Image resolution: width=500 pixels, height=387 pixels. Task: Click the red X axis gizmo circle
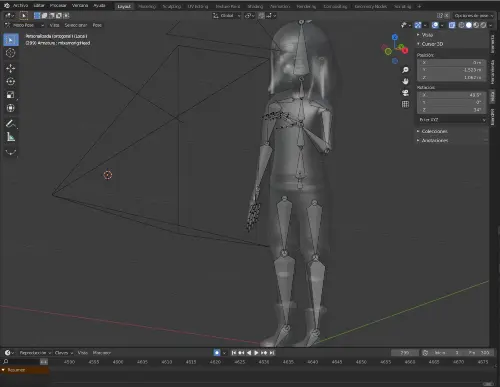tap(405, 51)
